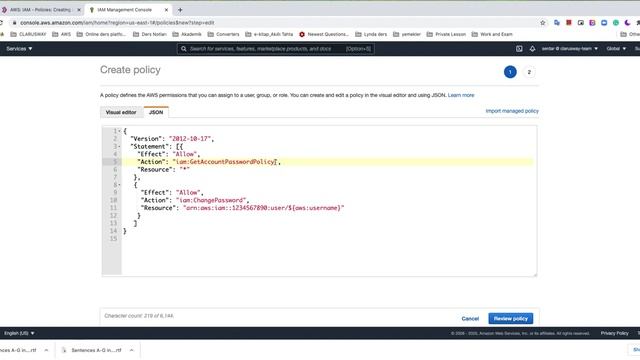Open the Private Lesson bookmark folder

(x=446, y=34)
